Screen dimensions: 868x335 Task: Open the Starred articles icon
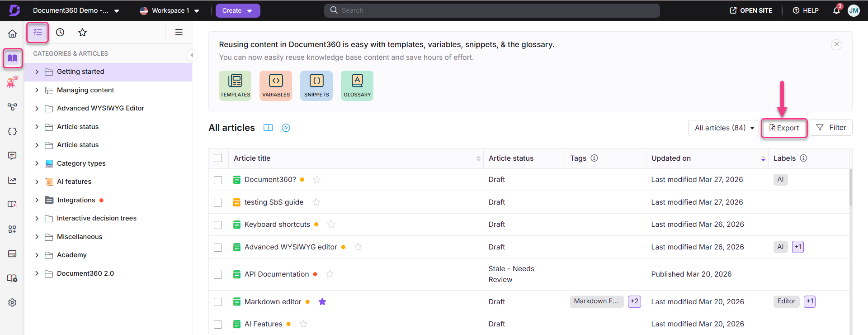(x=82, y=32)
